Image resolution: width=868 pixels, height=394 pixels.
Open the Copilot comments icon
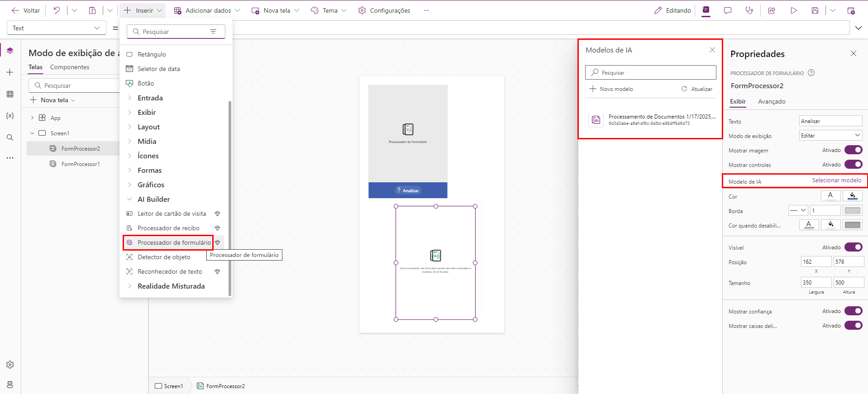[x=728, y=10]
